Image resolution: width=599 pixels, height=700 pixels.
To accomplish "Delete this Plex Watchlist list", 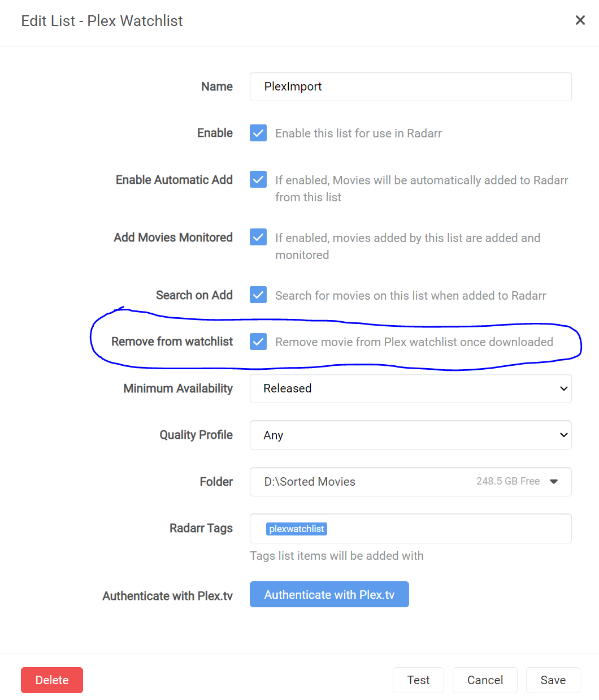I will [x=51, y=680].
